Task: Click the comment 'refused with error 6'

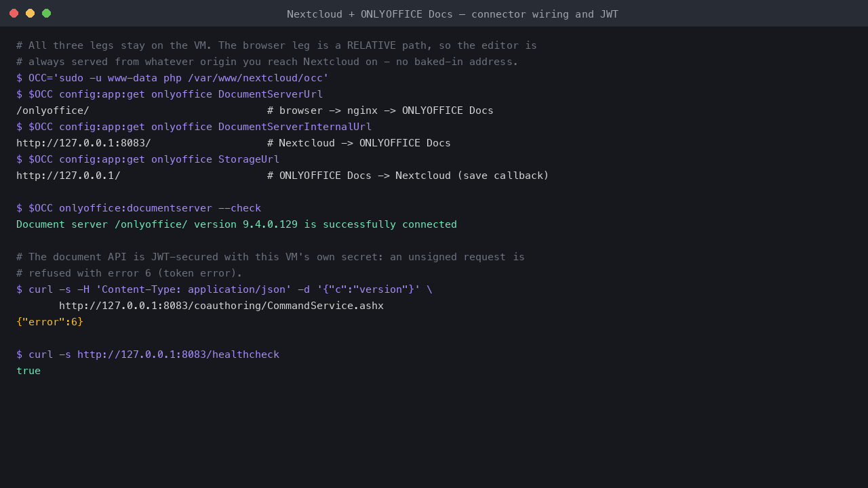Action: 130,273
